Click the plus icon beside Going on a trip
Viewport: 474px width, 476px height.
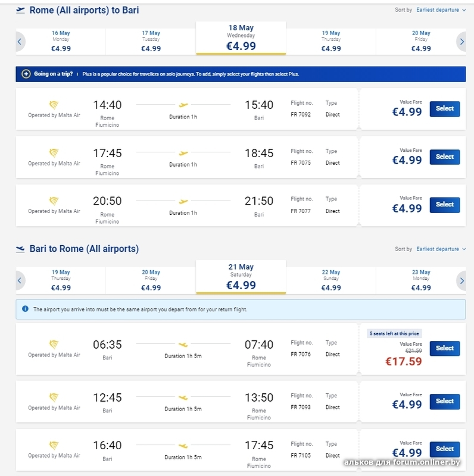pyautogui.click(x=26, y=74)
